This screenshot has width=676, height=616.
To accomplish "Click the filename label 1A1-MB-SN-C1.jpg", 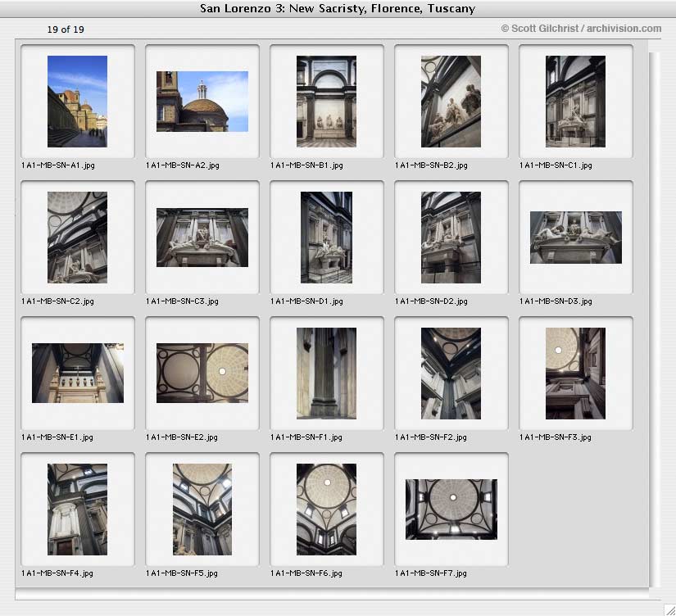I will pos(556,165).
